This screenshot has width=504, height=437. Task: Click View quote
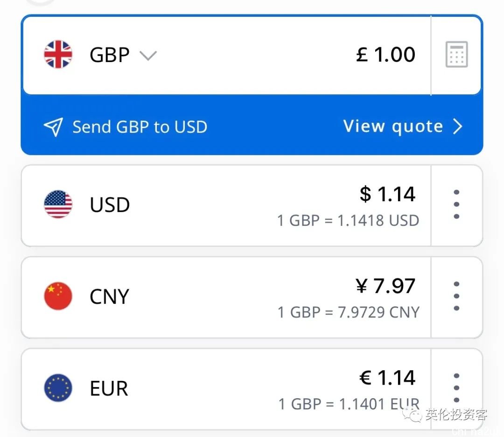(x=393, y=127)
